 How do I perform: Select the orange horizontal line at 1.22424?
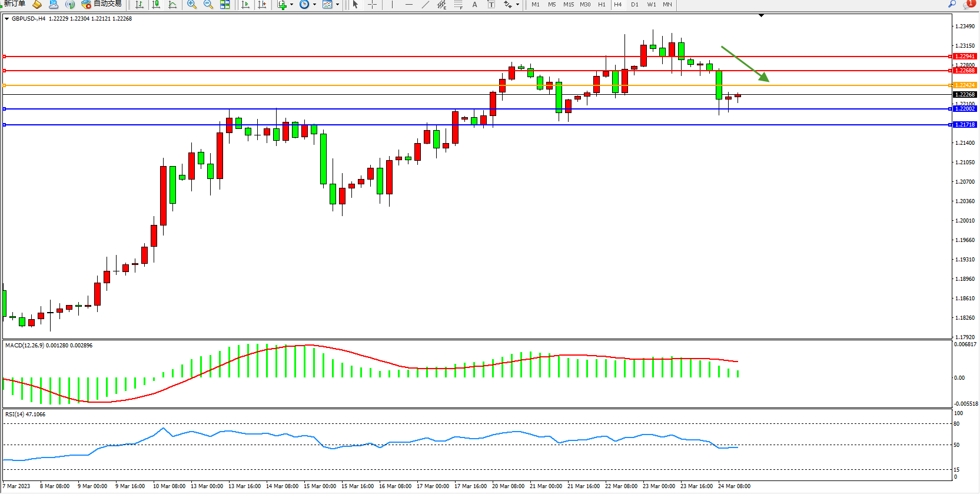[x=471, y=85]
